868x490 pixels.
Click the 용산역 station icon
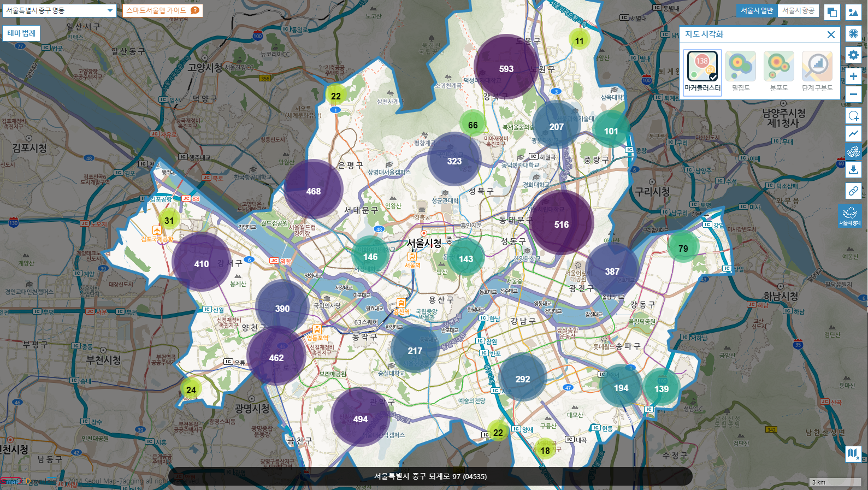pyautogui.click(x=401, y=303)
